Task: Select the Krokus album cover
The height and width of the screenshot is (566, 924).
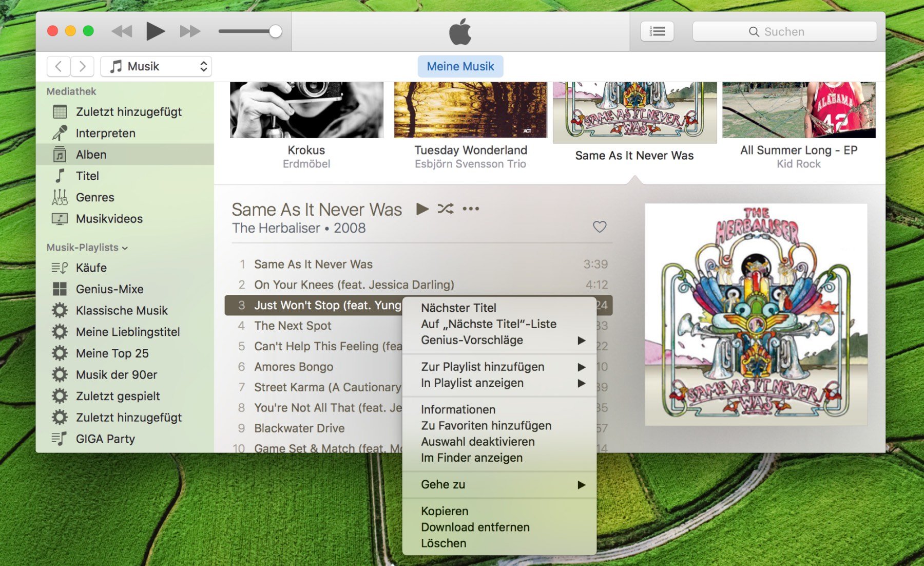Action: pos(306,110)
